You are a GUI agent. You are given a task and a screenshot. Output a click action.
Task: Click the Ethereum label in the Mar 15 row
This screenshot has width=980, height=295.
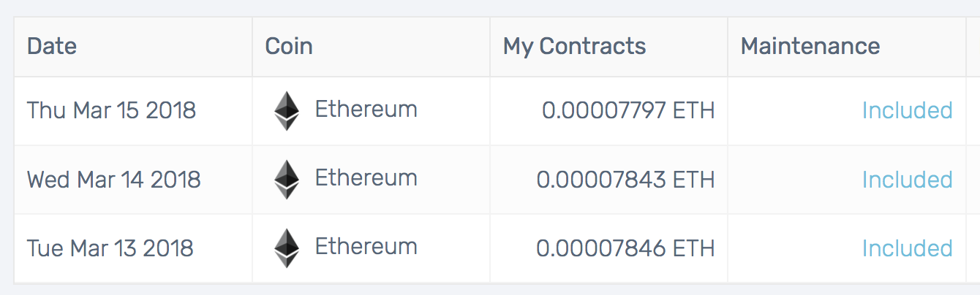tap(366, 110)
